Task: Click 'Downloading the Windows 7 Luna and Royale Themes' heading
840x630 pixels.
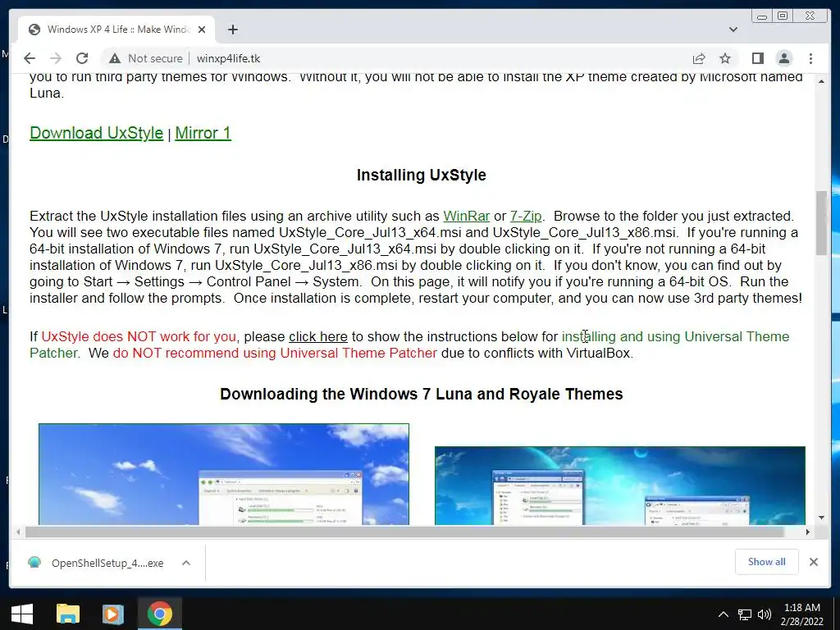Action: [x=421, y=394]
